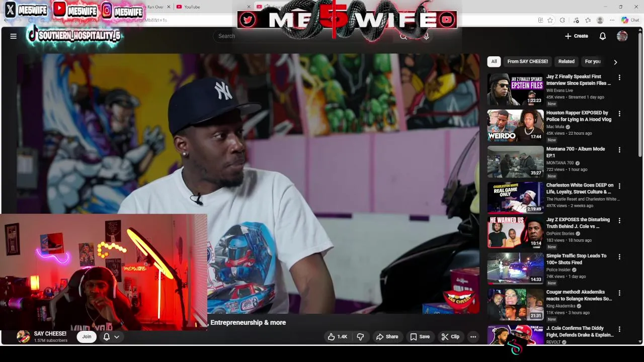Click the Create video button

(577, 36)
